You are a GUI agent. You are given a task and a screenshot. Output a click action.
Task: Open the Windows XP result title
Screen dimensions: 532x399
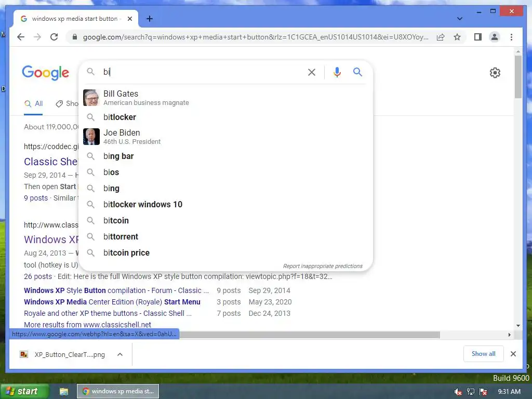51,240
